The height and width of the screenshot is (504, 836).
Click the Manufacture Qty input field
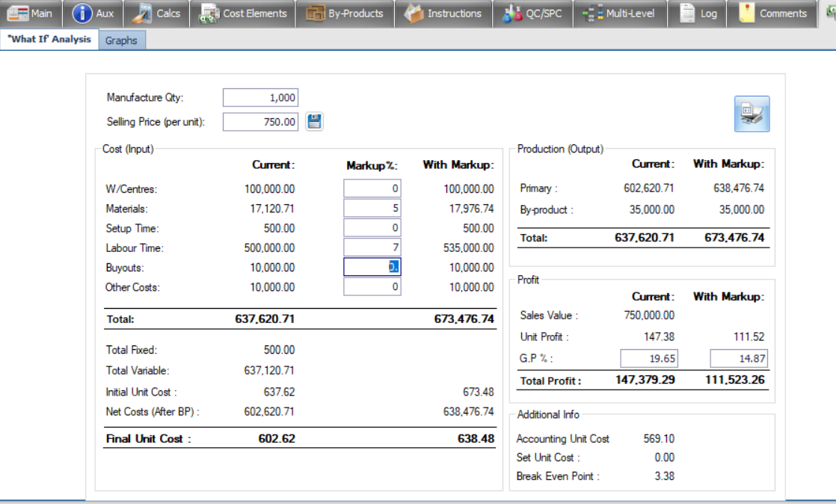coord(260,98)
